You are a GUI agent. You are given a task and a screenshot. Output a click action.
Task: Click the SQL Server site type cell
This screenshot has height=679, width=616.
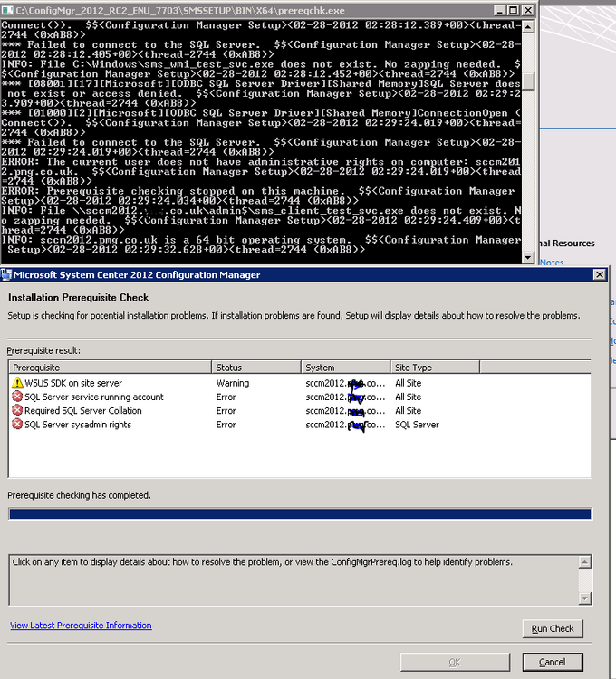[x=417, y=425]
